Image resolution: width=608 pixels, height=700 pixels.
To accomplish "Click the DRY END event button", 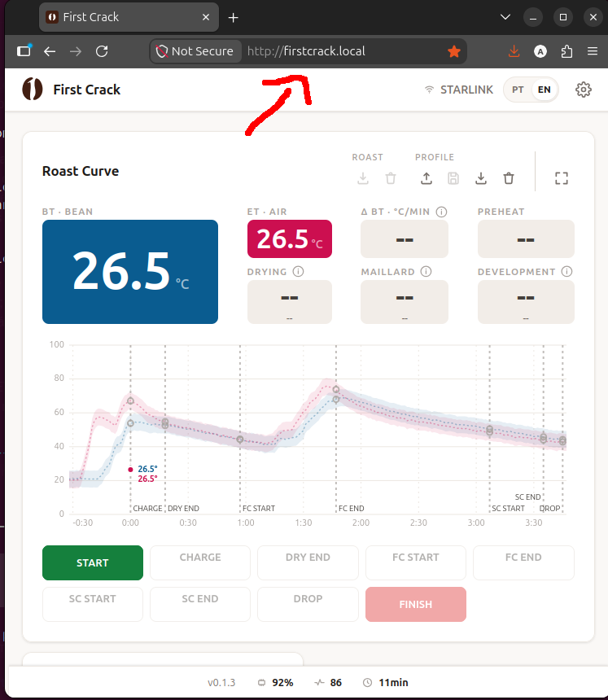I will pyautogui.click(x=308, y=562).
